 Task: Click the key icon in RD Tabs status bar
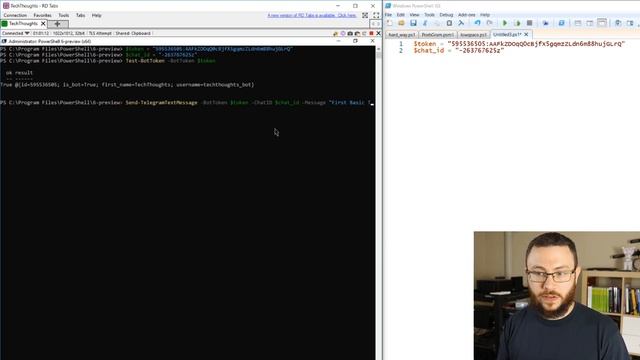[336, 33]
